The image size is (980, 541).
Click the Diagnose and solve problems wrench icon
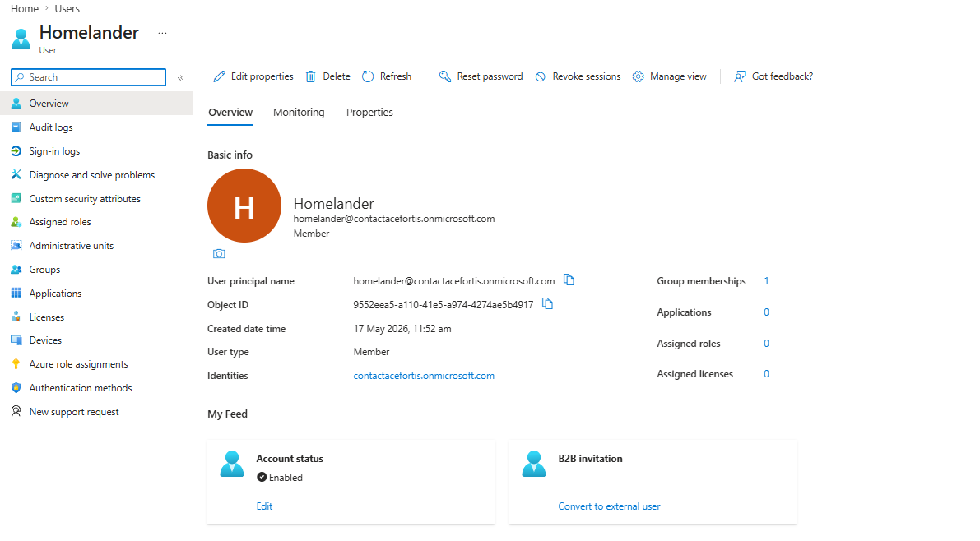(x=16, y=174)
